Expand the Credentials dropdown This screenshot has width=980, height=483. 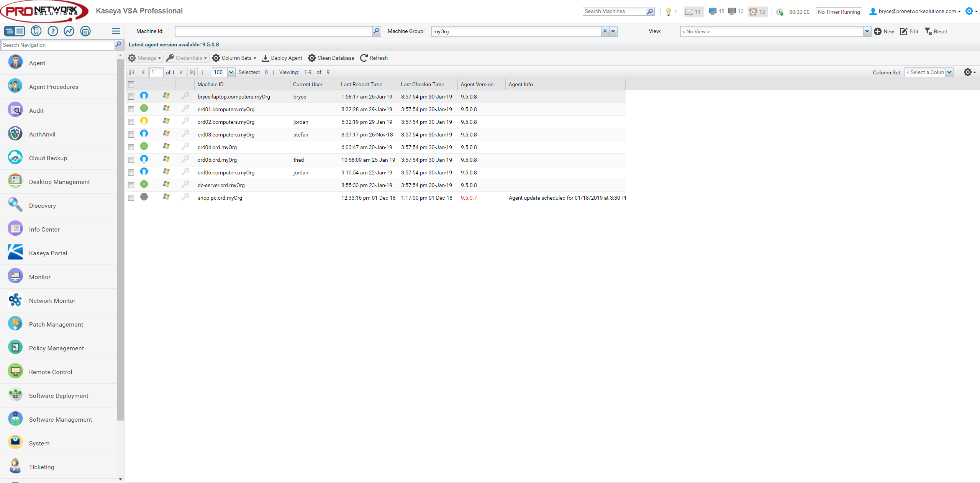tap(187, 58)
